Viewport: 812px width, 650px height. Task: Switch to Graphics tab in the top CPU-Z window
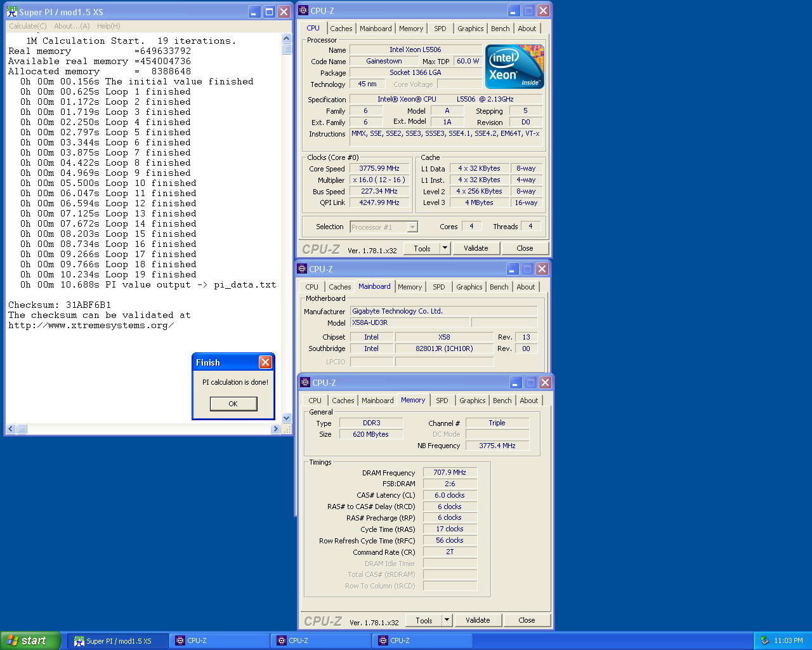click(471, 29)
